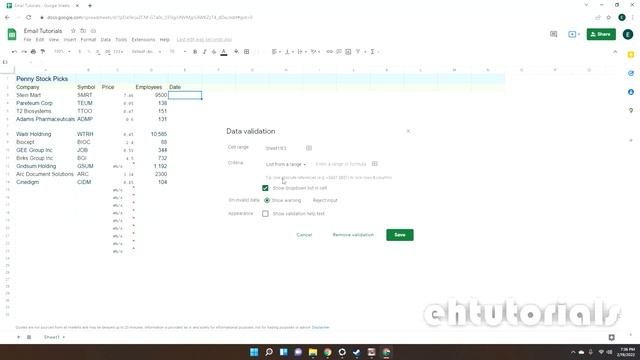This screenshot has width=640, height=360.
Task: Open the horizontal align dropdown
Action: 276,52
